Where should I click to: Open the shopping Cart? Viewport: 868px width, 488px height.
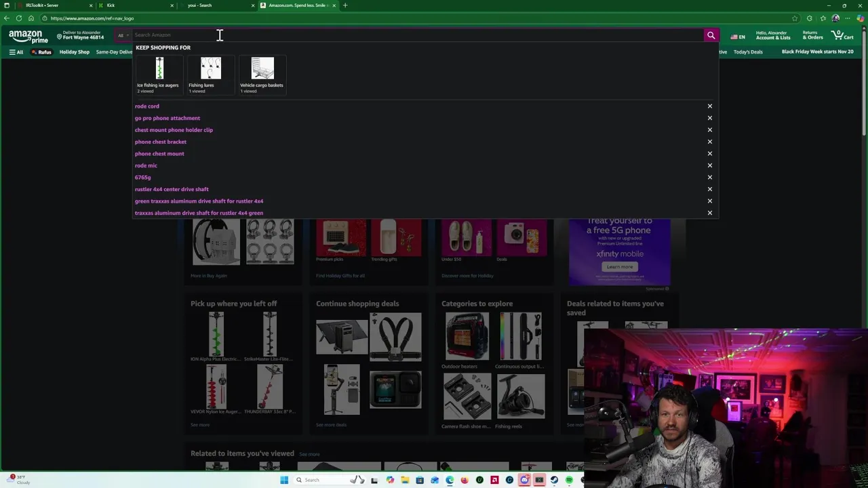842,35
